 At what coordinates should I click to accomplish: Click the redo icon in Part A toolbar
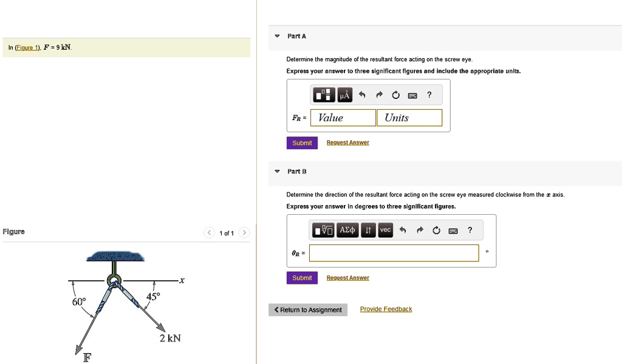(378, 95)
